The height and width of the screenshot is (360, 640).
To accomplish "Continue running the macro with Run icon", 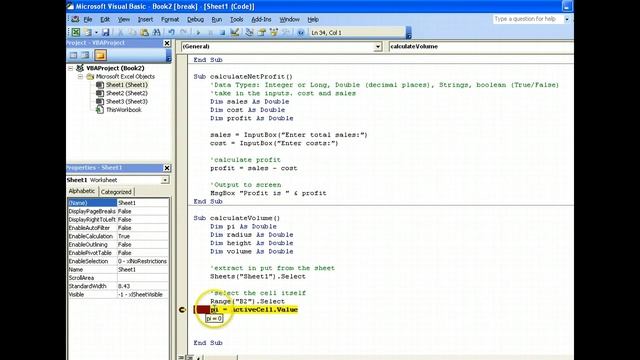I will [x=198, y=32].
